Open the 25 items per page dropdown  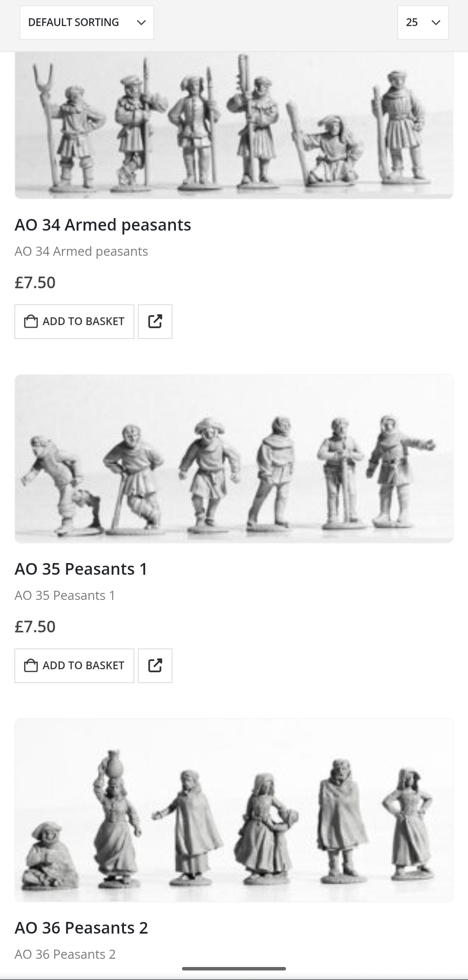click(423, 23)
